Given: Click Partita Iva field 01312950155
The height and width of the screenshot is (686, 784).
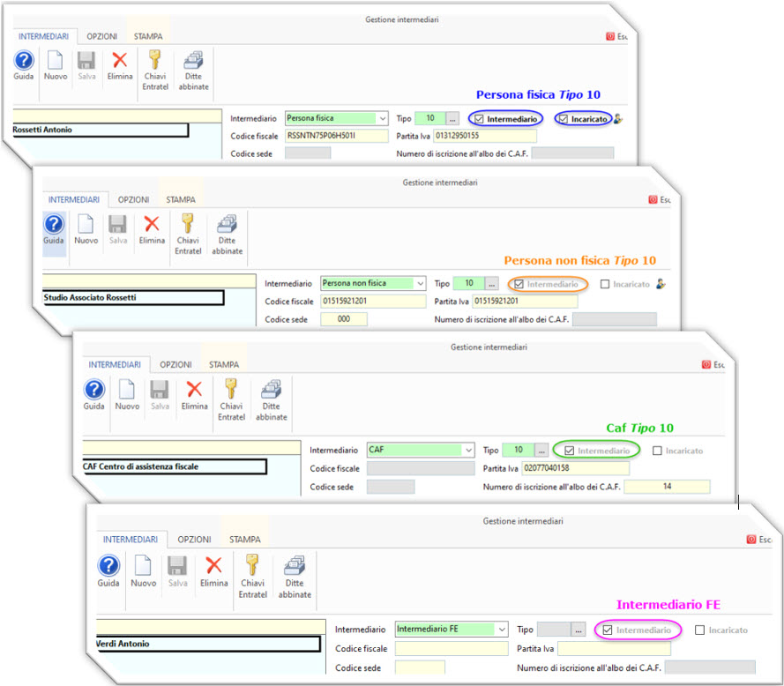Looking at the screenshot, I should coord(485,136).
